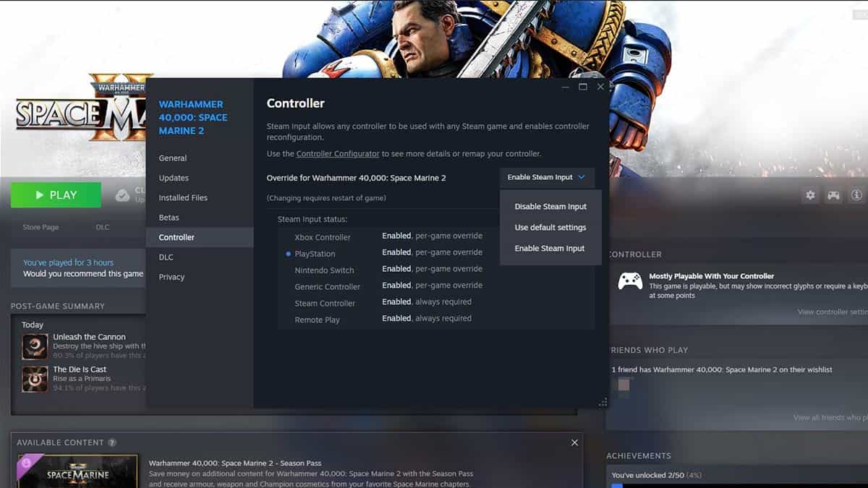Select the Betas tab in properties

tap(200, 218)
